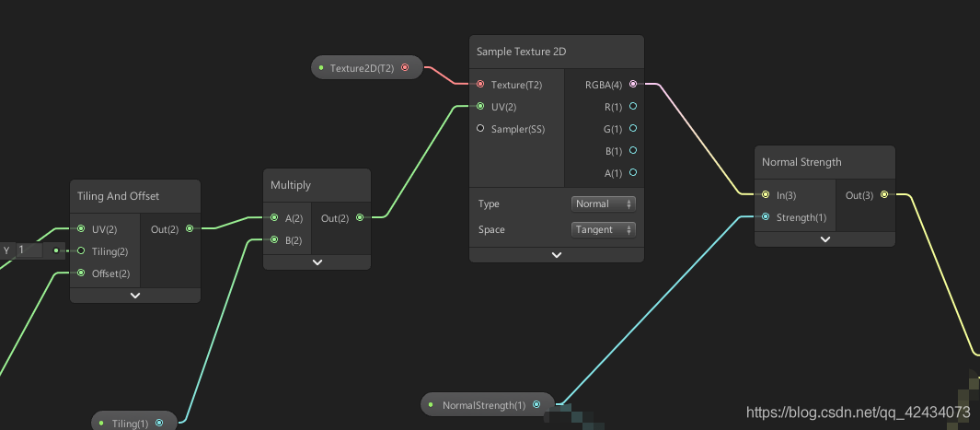The image size is (980, 430).
Task: Collapse the Sample Texture 2D node preview
Action: (x=556, y=255)
